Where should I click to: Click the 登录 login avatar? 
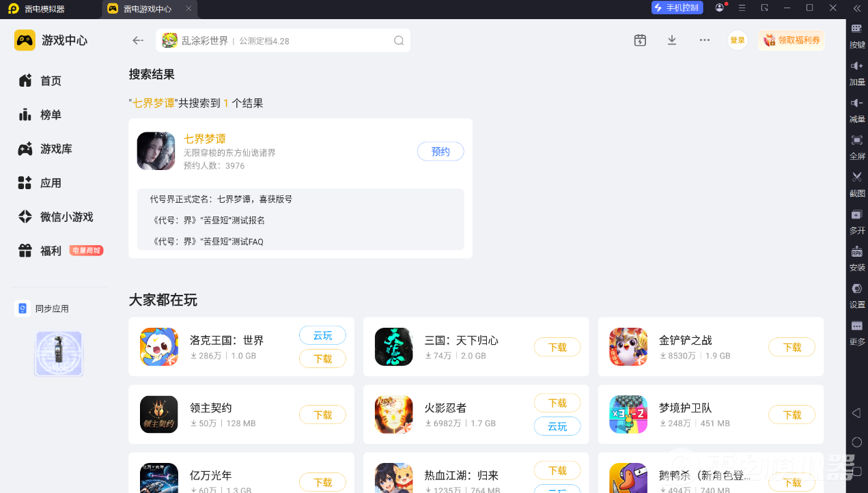point(738,40)
